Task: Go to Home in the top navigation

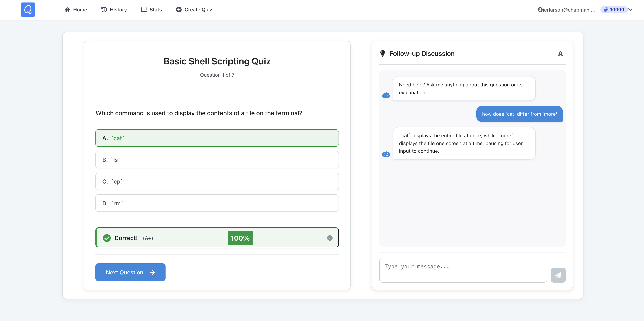Action: 76,9
